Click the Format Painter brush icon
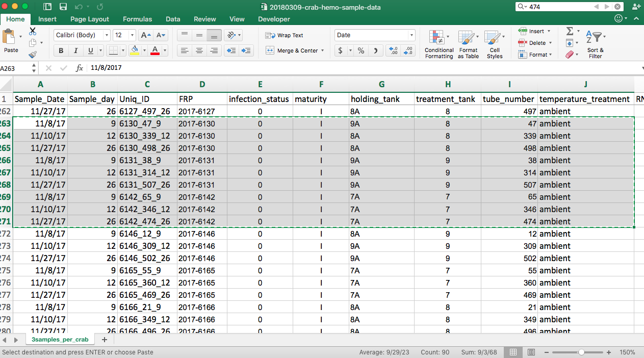 point(33,55)
